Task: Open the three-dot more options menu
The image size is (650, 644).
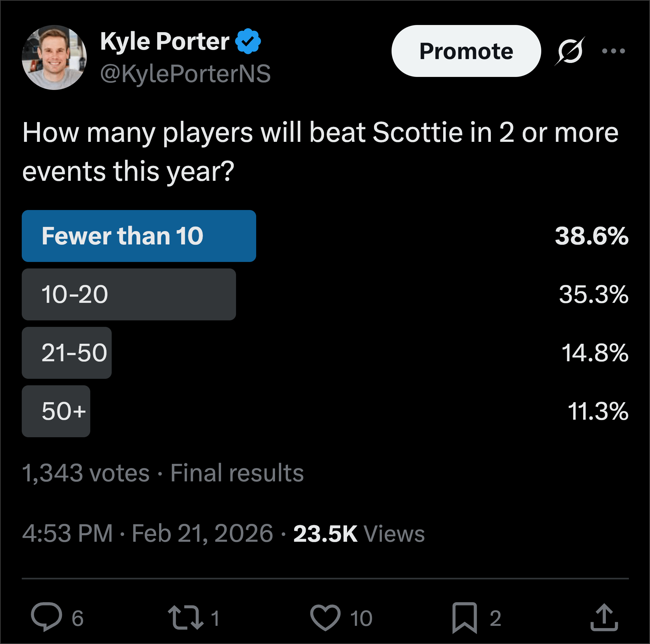Action: point(613,51)
